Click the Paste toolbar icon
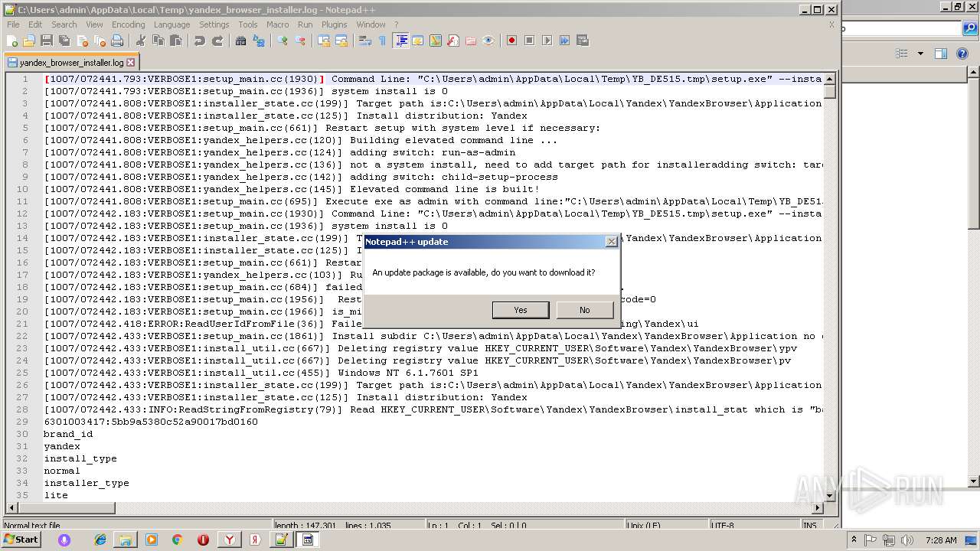Image resolution: width=980 pixels, height=551 pixels. (x=175, y=41)
